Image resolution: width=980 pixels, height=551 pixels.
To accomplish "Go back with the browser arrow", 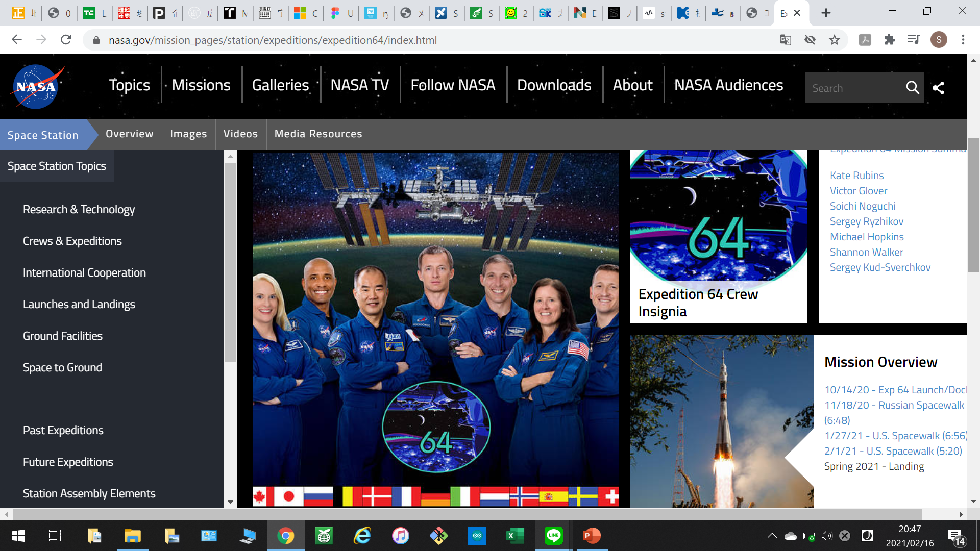I will (x=17, y=40).
